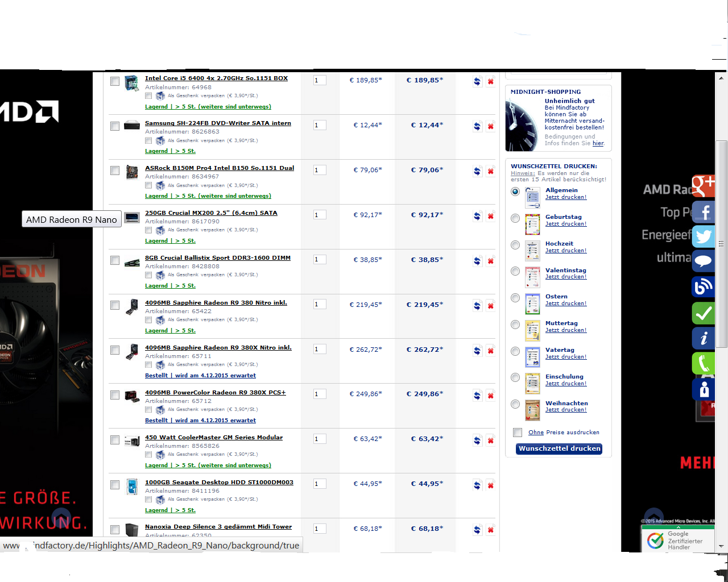Image resolution: width=728 pixels, height=582 pixels.
Task: Open the info 'i' sidebar icon
Action: tap(703, 338)
